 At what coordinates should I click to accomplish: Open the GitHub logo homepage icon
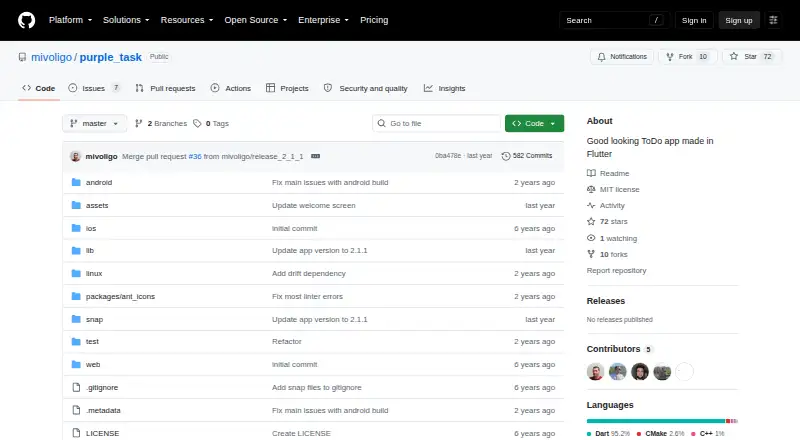coord(27,20)
